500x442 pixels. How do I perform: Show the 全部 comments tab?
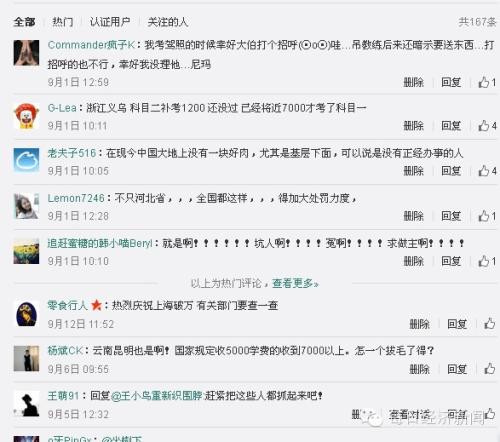tap(24, 22)
